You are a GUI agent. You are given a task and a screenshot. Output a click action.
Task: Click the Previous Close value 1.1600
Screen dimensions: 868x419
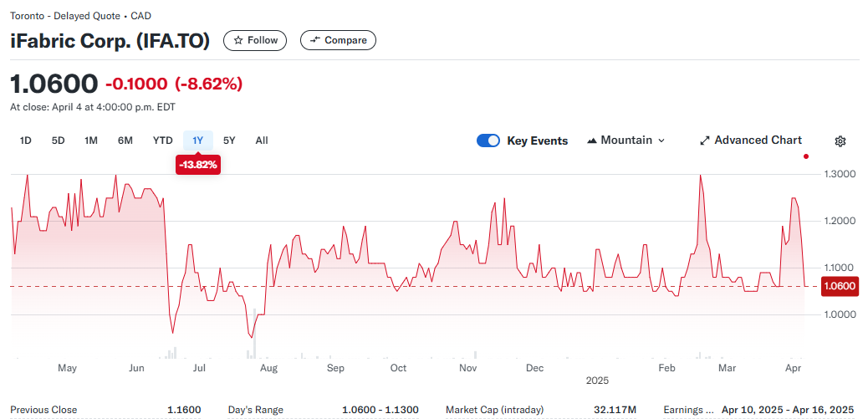click(184, 410)
